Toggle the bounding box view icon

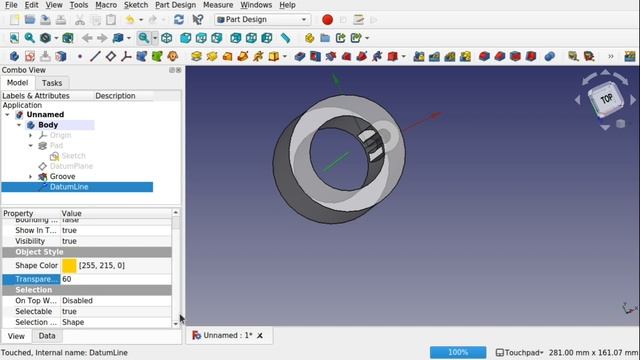pyautogui.click(x=68, y=38)
